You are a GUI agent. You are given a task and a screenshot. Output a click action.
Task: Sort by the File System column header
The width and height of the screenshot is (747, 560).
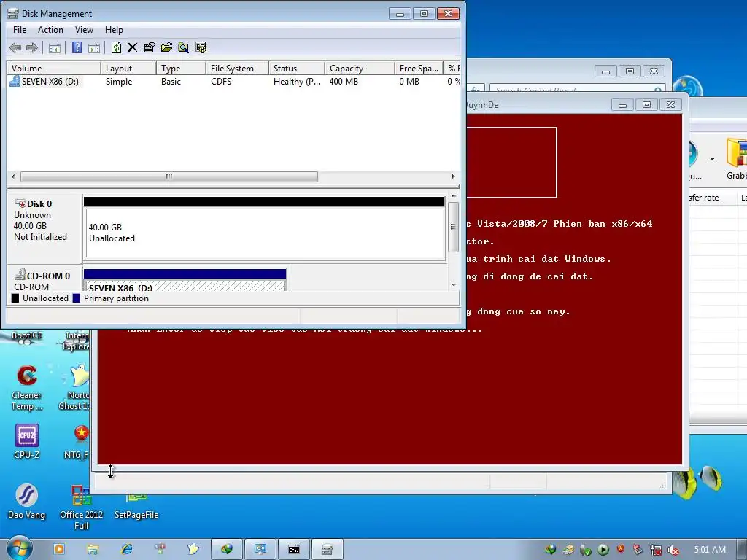pyautogui.click(x=237, y=68)
